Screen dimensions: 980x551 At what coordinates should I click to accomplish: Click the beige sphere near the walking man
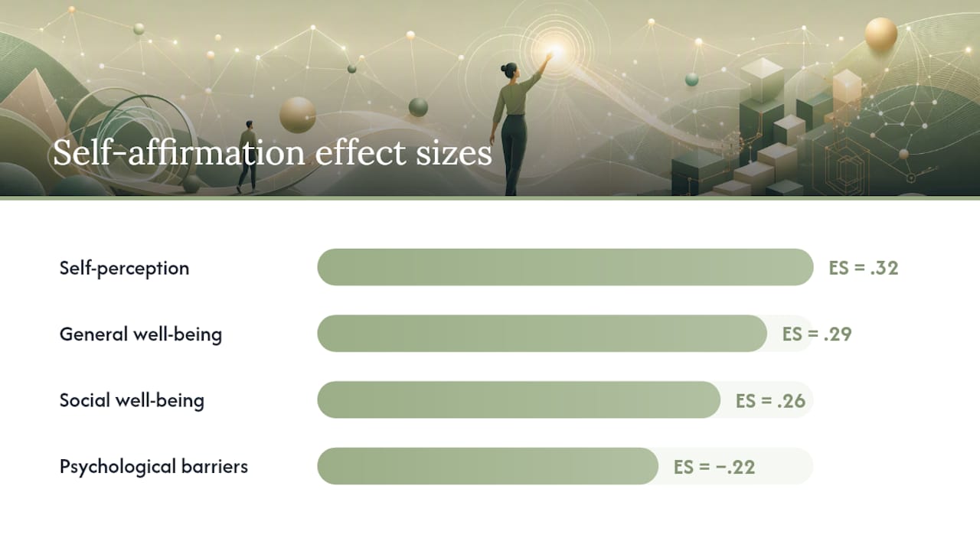click(x=298, y=115)
